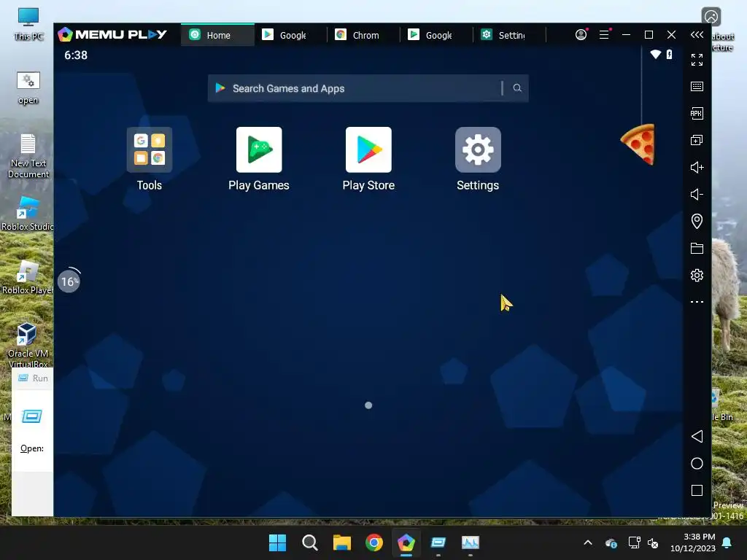Tap the Android back triangle button
747x560 pixels.
pyautogui.click(x=697, y=436)
